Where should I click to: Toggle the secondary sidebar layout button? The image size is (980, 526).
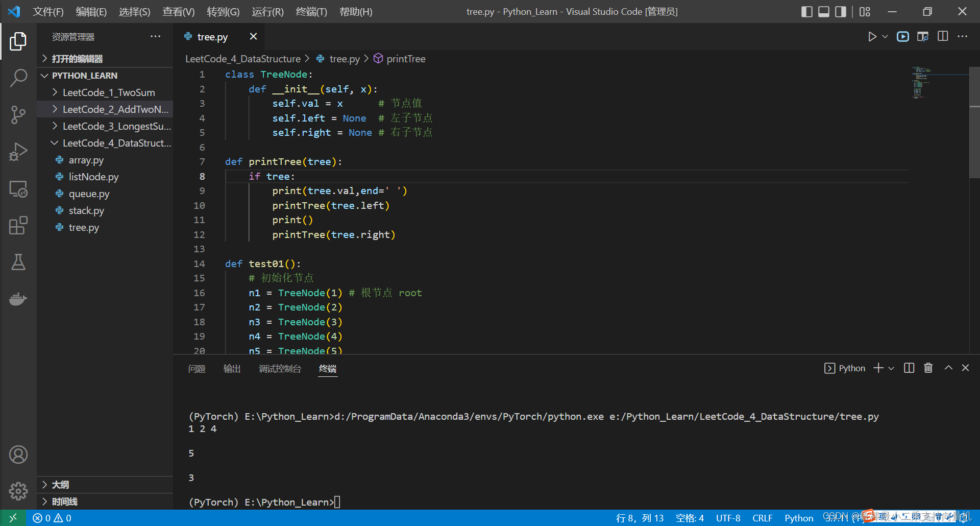pyautogui.click(x=841, y=12)
